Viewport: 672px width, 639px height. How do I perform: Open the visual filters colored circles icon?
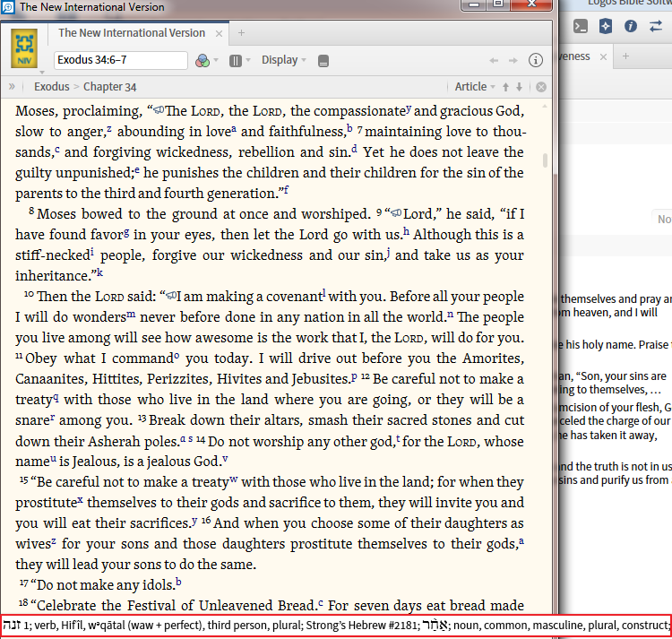202,60
